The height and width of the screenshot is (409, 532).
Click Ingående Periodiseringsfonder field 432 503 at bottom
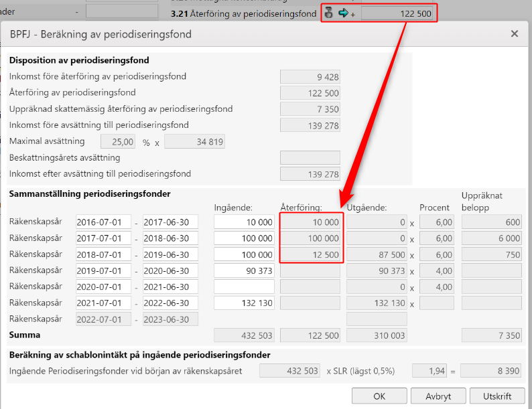pyautogui.click(x=289, y=371)
